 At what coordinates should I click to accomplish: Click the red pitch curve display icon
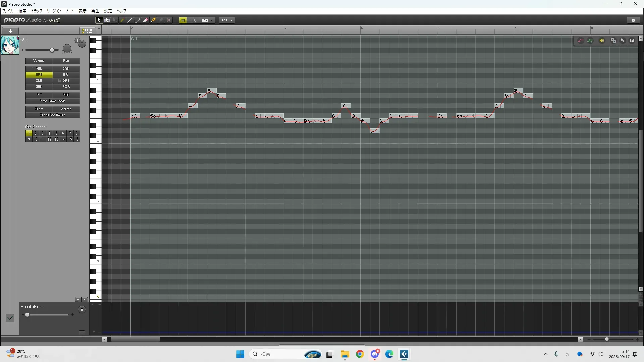[x=581, y=41]
